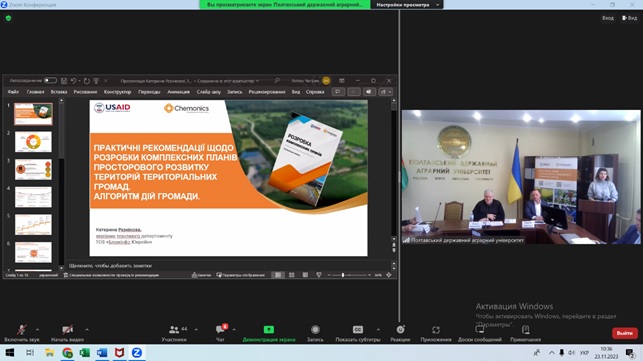Expand audio options arrow next to microphone

(37, 329)
